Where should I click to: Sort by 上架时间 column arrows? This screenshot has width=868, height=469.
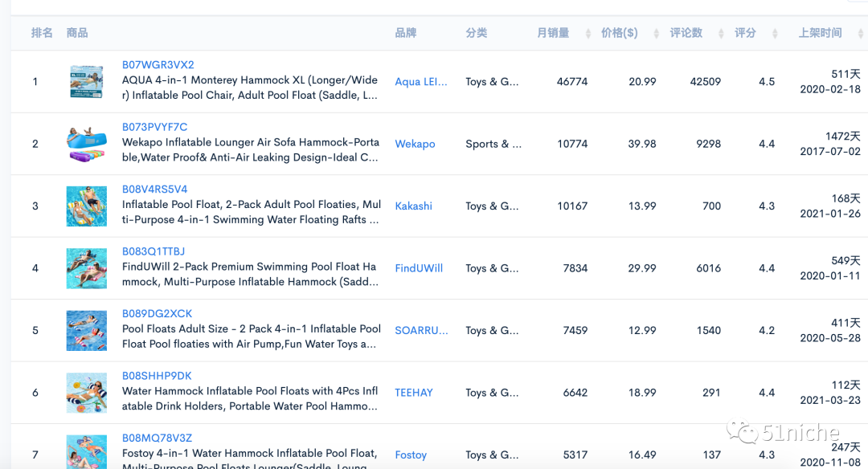point(860,34)
